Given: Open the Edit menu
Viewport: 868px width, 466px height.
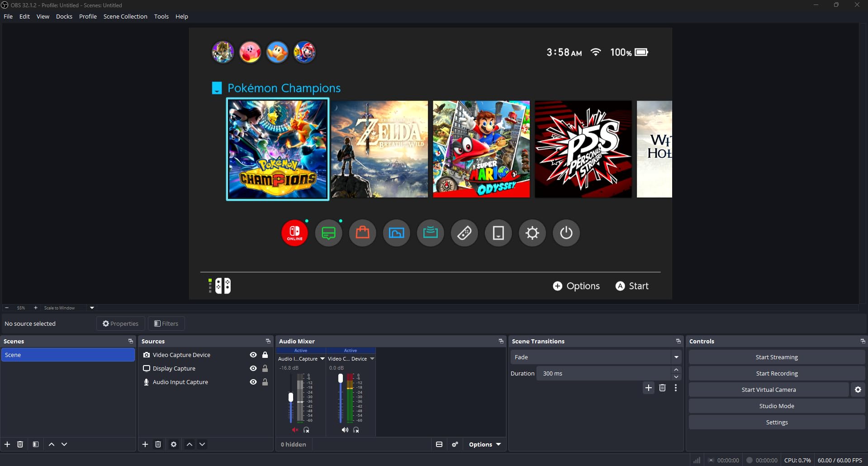Looking at the screenshot, I should click(24, 16).
